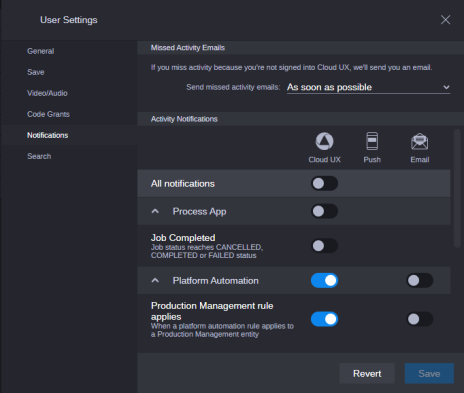Turn off Production Management rule Cloud UX toggle

point(324,319)
